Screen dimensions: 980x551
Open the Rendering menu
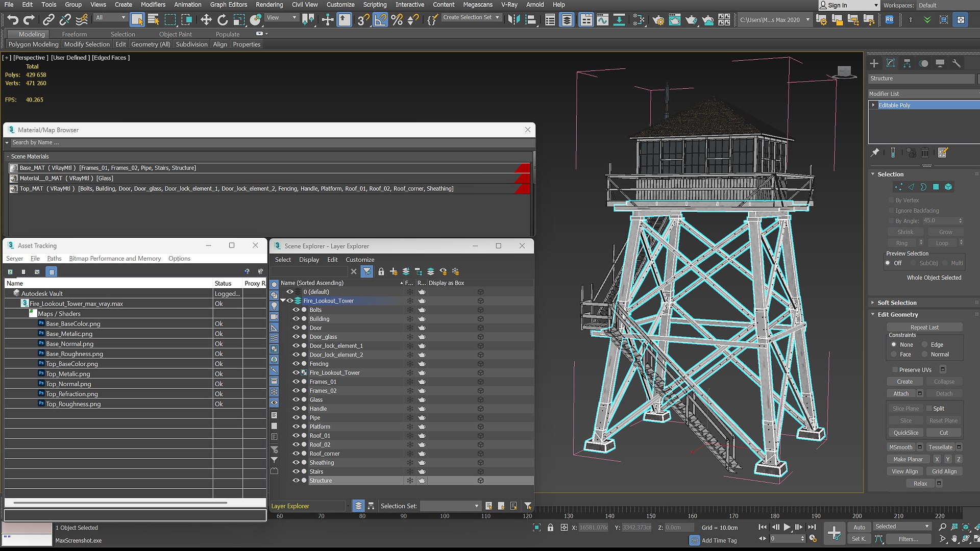pyautogui.click(x=269, y=5)
